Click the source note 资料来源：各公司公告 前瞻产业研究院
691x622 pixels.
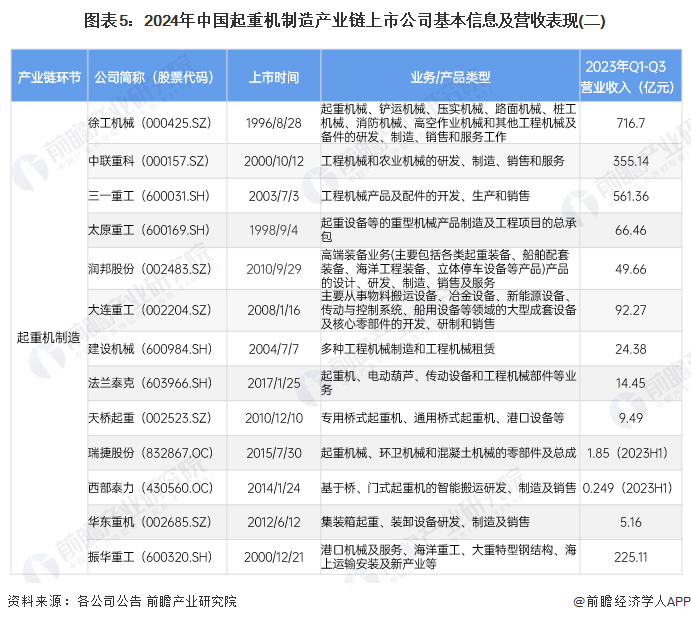click(x=122, y=601)
